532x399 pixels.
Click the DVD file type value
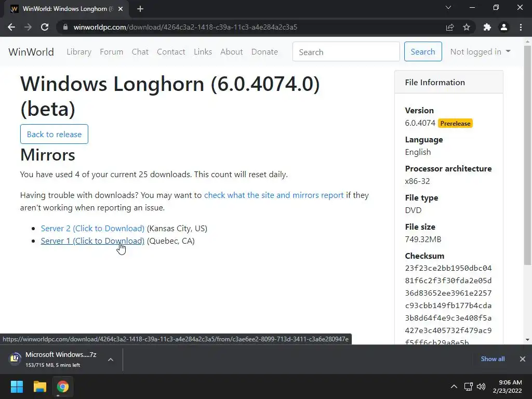[x=413, y=210]
